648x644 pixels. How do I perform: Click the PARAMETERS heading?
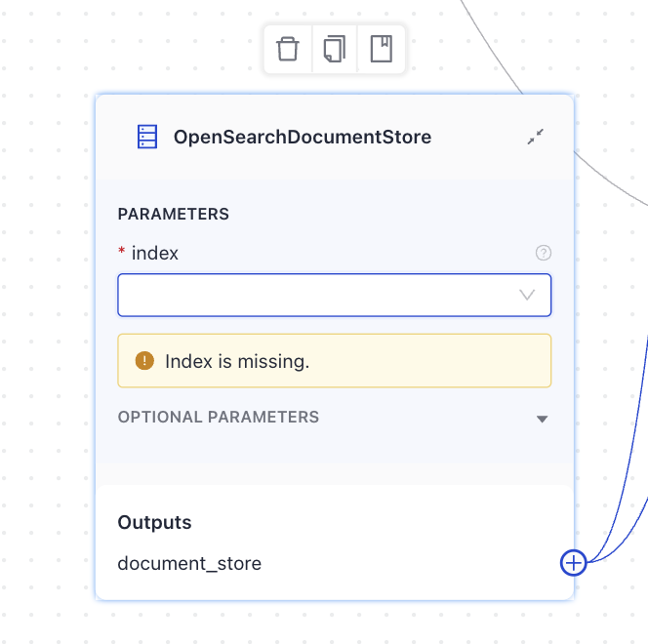(x=173, y=214)
